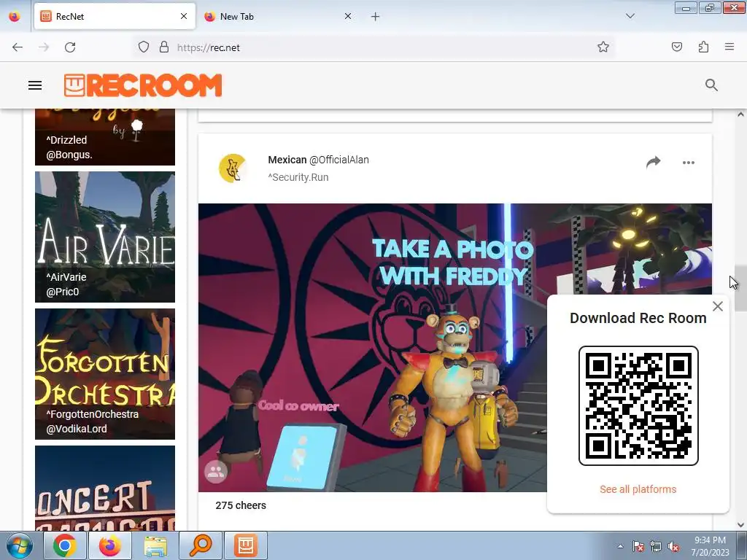This screenshot has height=560, width=747.
Task: Close the Download Rec Room popup
Action: point(718,306)
